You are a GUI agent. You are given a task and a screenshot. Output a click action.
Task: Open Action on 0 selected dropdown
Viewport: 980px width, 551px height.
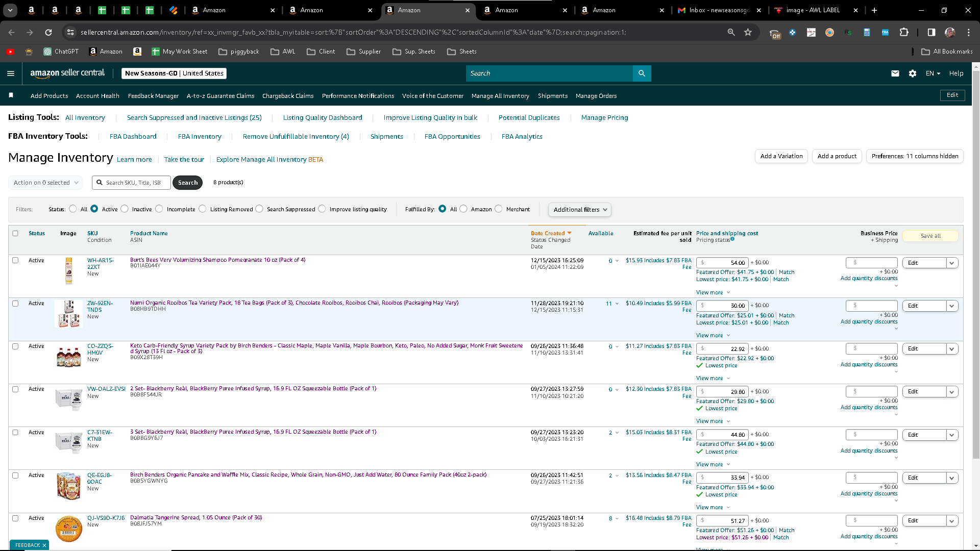(x=46, y=183)
